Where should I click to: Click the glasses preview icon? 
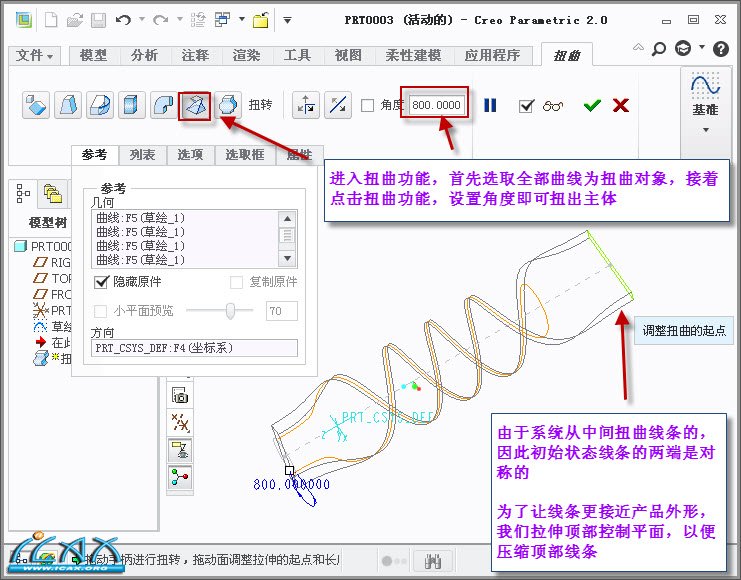point(553,105)
